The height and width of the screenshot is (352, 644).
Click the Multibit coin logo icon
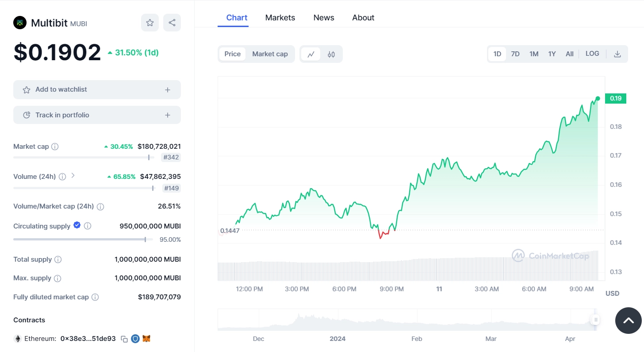click(20, 23)
